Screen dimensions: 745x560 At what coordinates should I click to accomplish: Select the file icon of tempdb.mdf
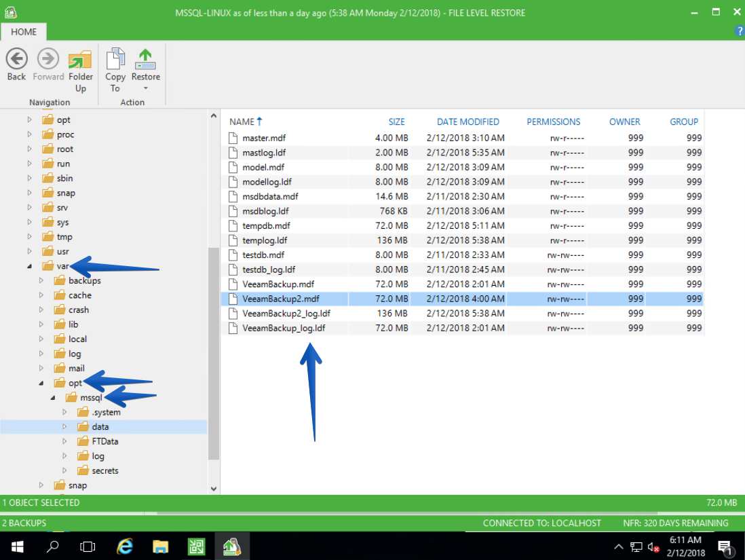click(233, 226)
